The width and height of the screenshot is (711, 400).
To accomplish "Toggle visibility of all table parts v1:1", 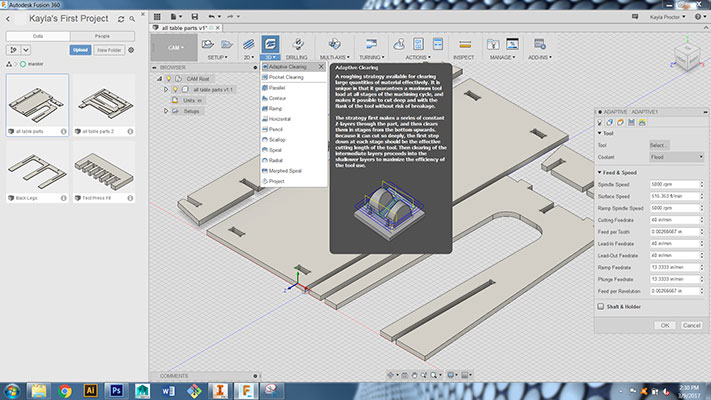I will pos(175,89).
